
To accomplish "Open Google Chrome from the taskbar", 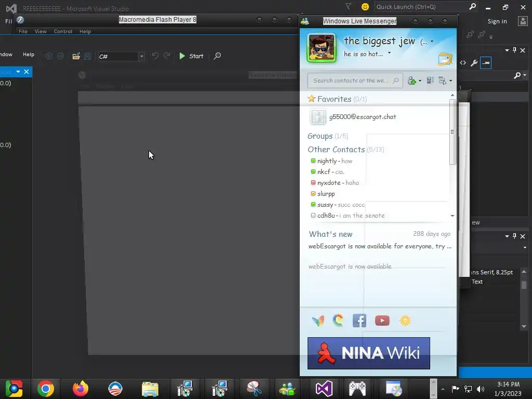I will pyautogui.click(x=46, y=389).
